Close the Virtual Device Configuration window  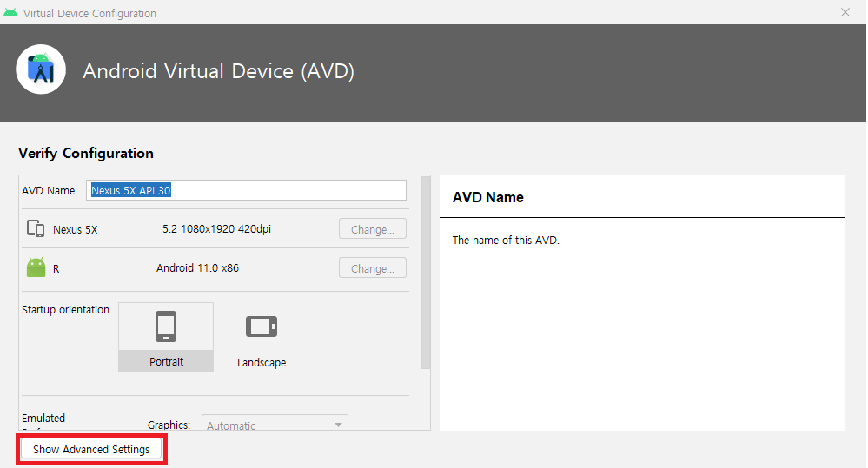[845, 12]
